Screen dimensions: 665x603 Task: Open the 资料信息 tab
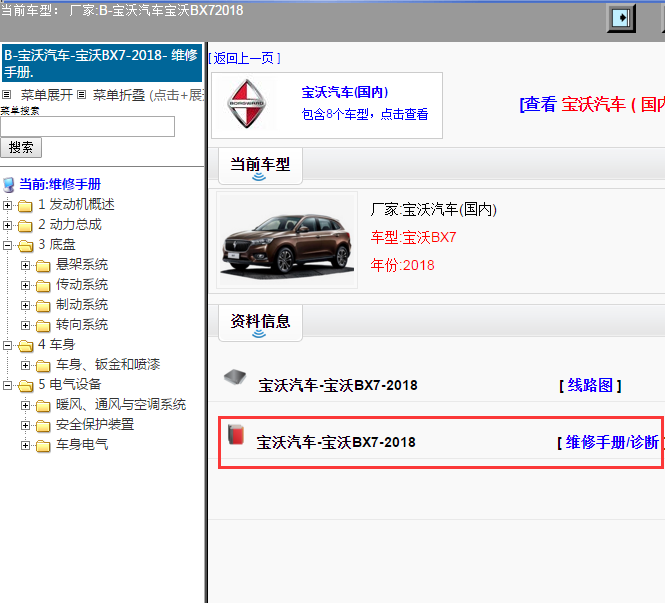(260, 323)
